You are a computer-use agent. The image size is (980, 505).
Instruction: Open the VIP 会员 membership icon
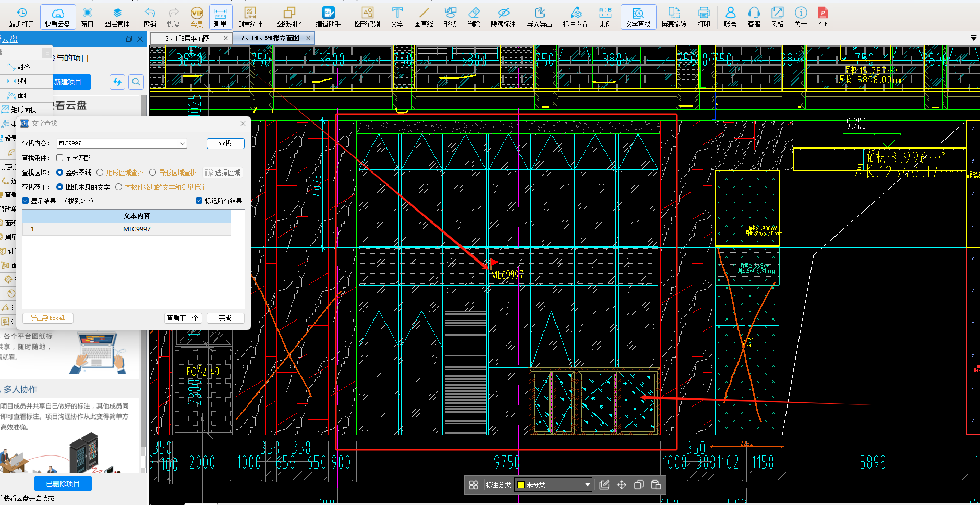point(197,17)
